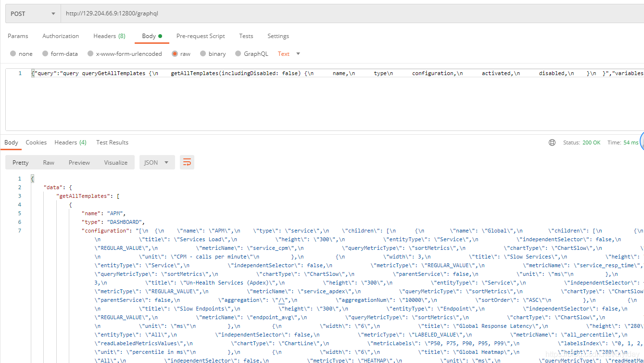Select the Pretty response view

21,163
